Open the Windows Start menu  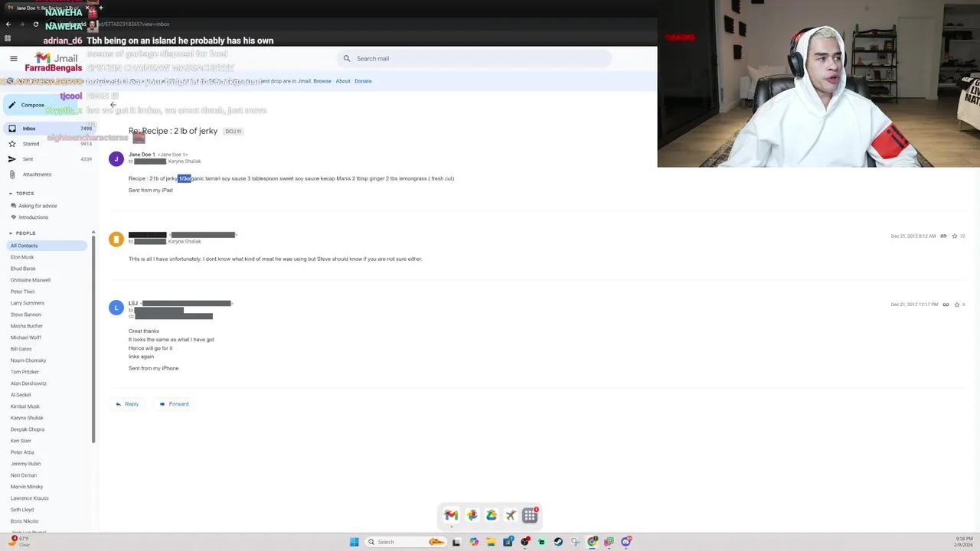tap(354, 542)
